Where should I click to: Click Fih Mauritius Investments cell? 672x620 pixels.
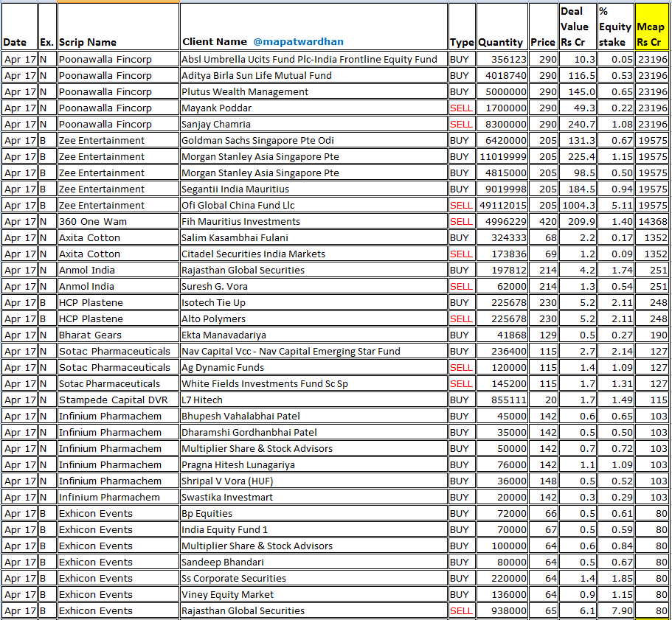pyautogui.click(x=314, y=221)
